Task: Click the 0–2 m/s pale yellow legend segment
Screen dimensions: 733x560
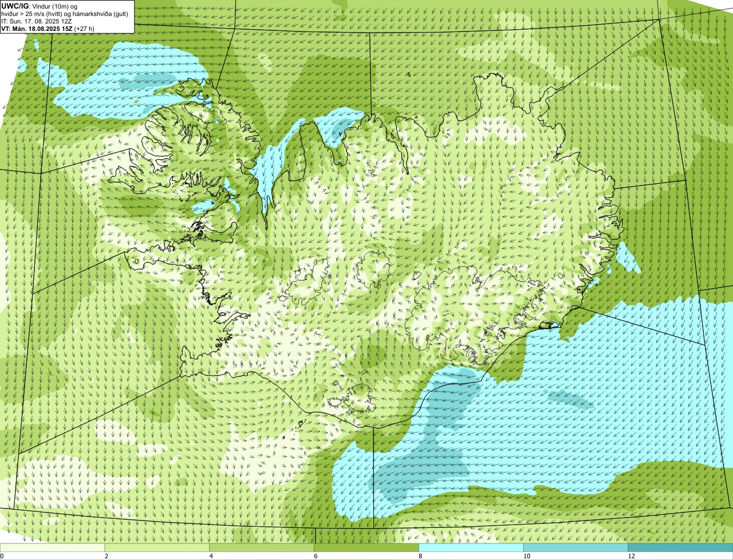Action: point(52,547)
